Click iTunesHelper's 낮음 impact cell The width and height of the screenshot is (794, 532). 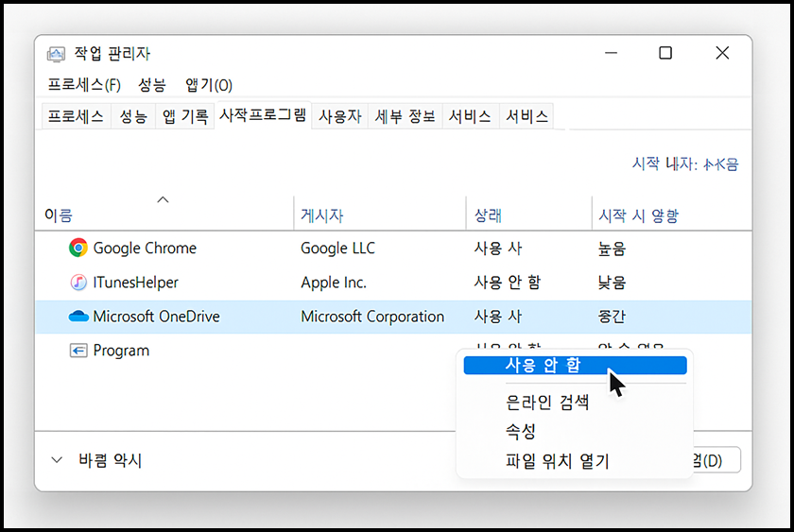click(612, 282)
